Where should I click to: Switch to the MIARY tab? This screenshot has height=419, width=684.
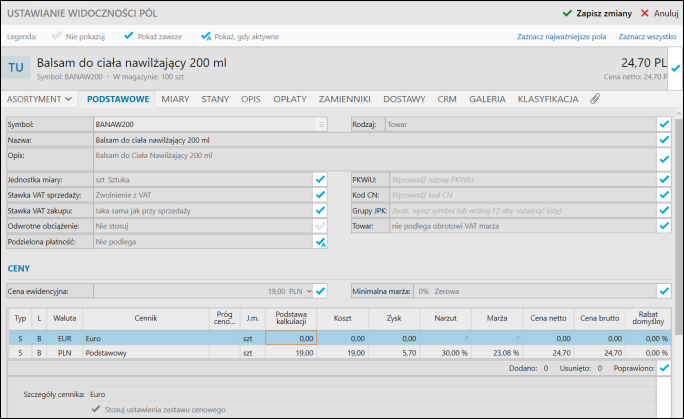175,99
